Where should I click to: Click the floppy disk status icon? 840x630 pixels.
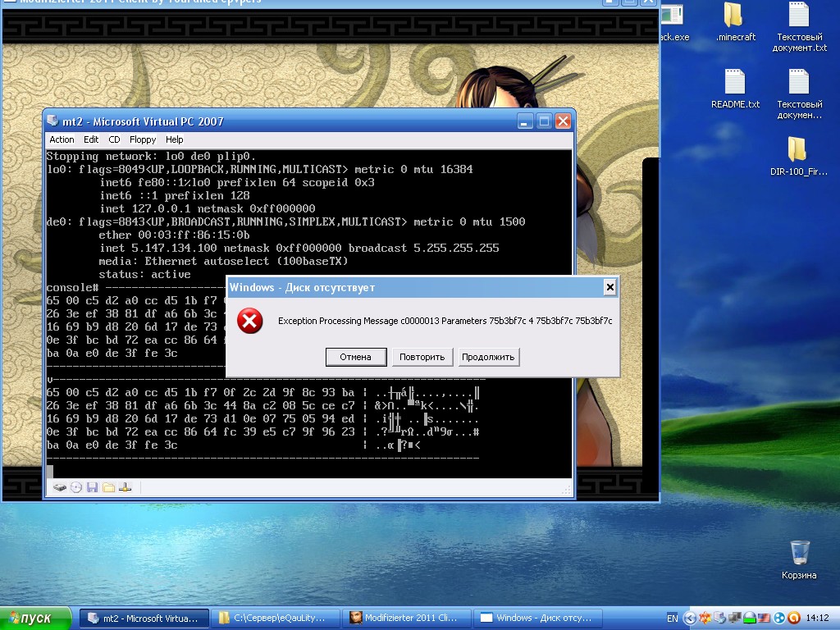[x=92, y=487]
